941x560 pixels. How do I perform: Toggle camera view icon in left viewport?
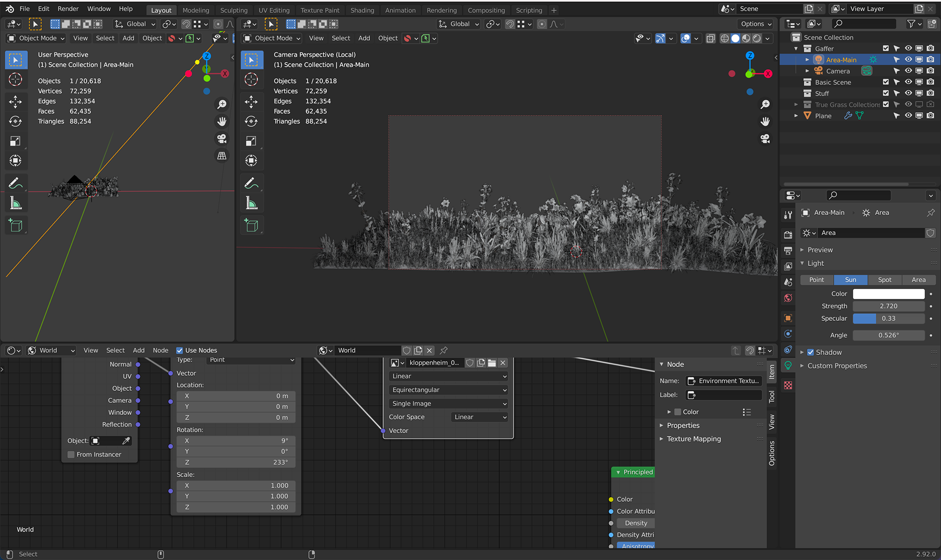click(222, 139)
